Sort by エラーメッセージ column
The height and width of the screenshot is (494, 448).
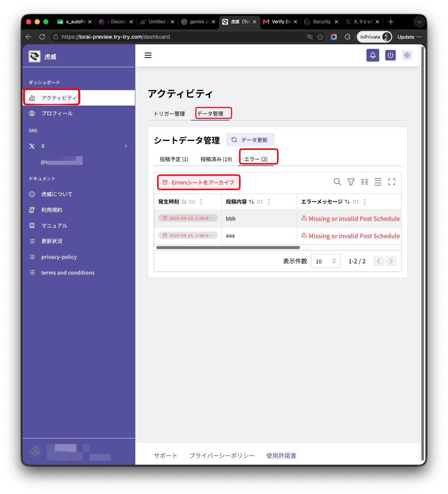pyautogui.click(x=347, y=202)
